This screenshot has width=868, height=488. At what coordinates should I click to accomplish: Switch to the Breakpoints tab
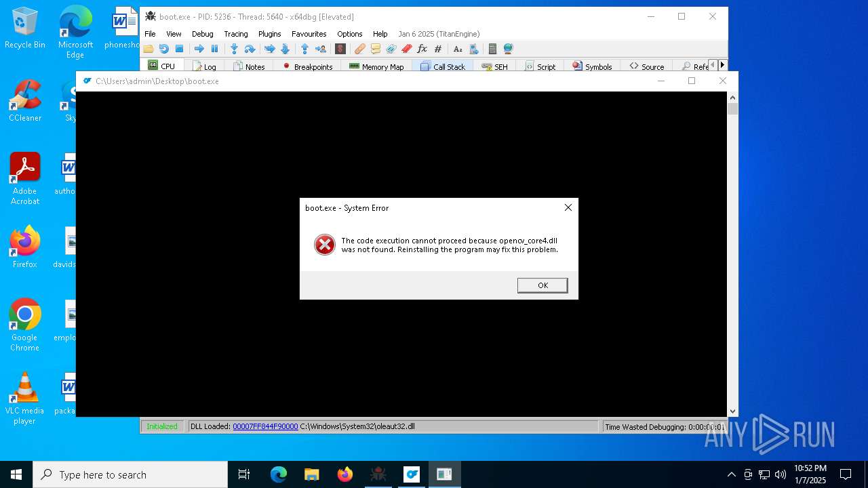307,66
